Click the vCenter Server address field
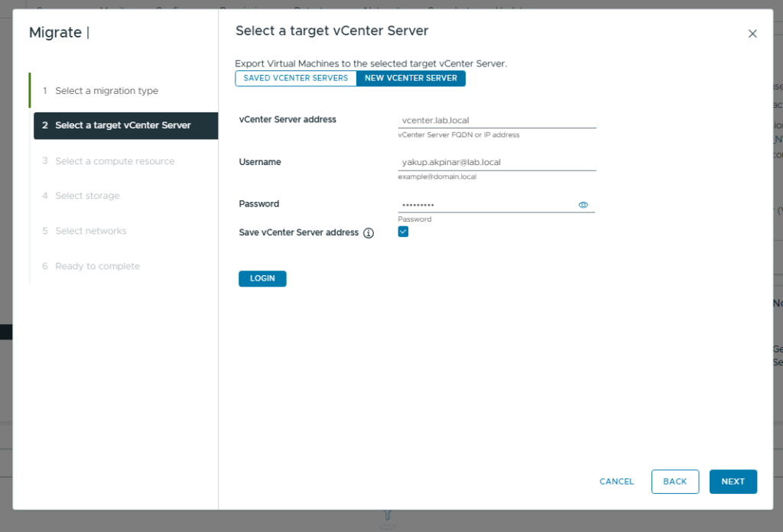 pyautogui.click(x=496, y=120)
